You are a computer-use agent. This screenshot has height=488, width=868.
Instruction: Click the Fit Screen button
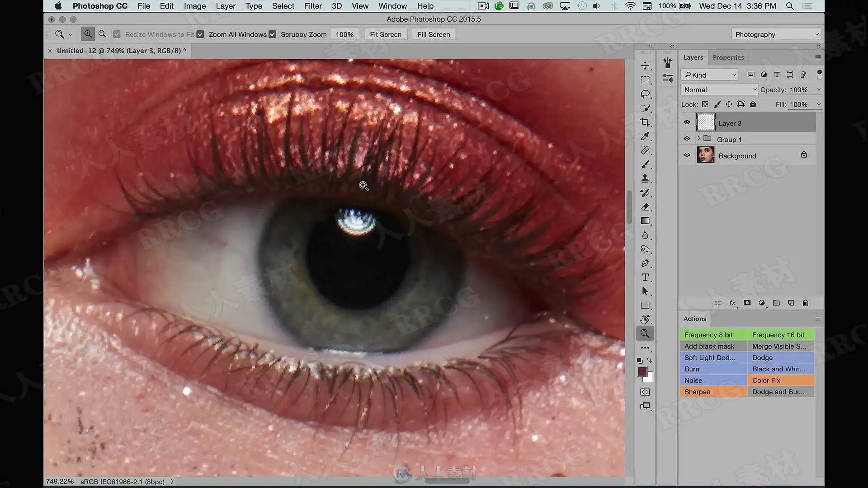coord(386,34)
